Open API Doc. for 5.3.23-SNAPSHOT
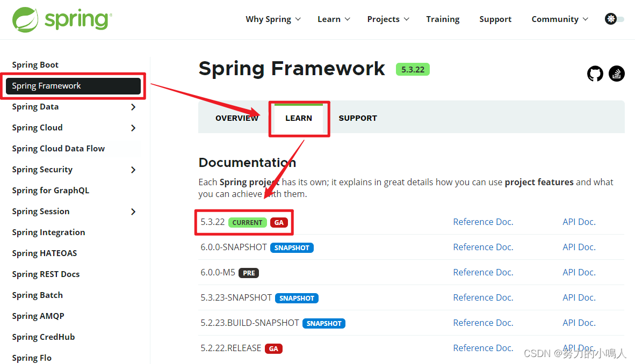The image size is (635, 364). [579, 297]
